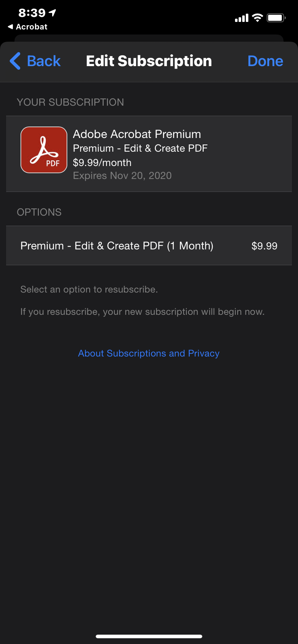
Task: Open About Subscriptions and Privacy
Action: point(149,353)
